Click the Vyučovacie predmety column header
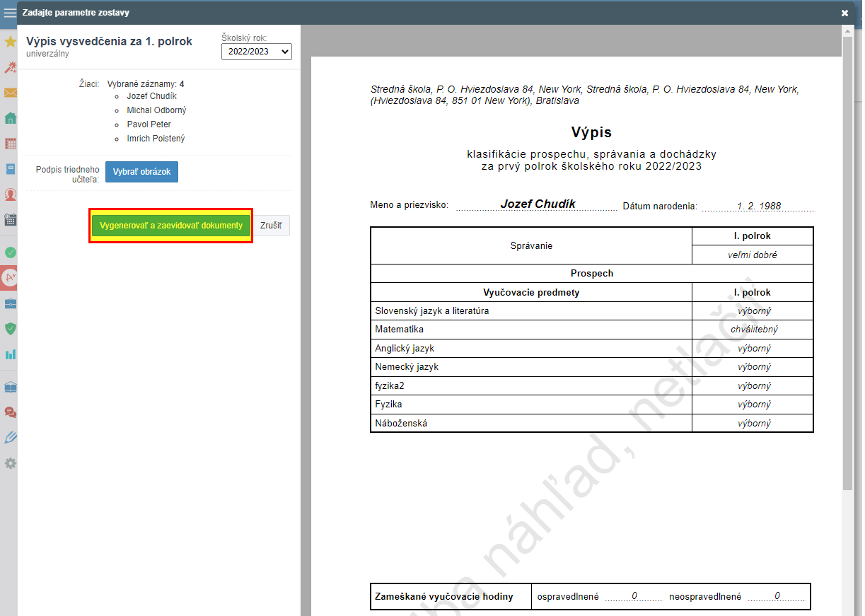Image resolution: width=865 pixels, height=616 pixels. coord(531,292)
